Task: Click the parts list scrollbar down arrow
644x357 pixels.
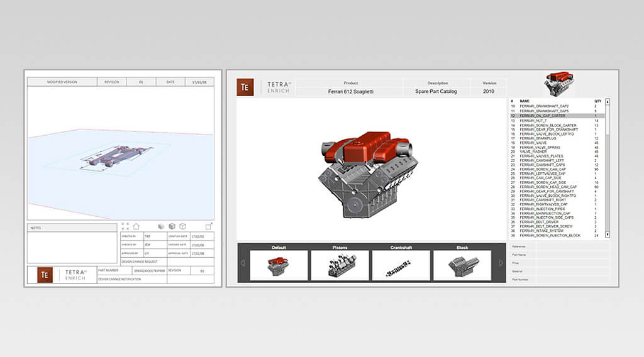Action: click(608, 235)
